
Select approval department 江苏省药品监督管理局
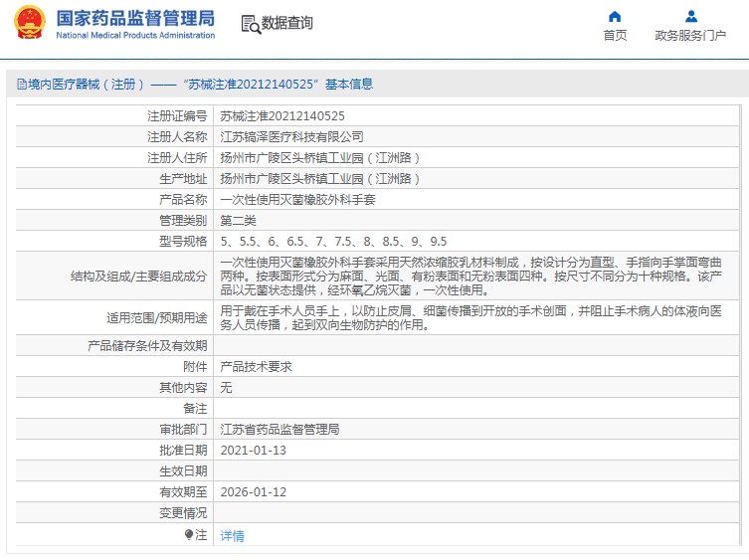click(280, 429)
